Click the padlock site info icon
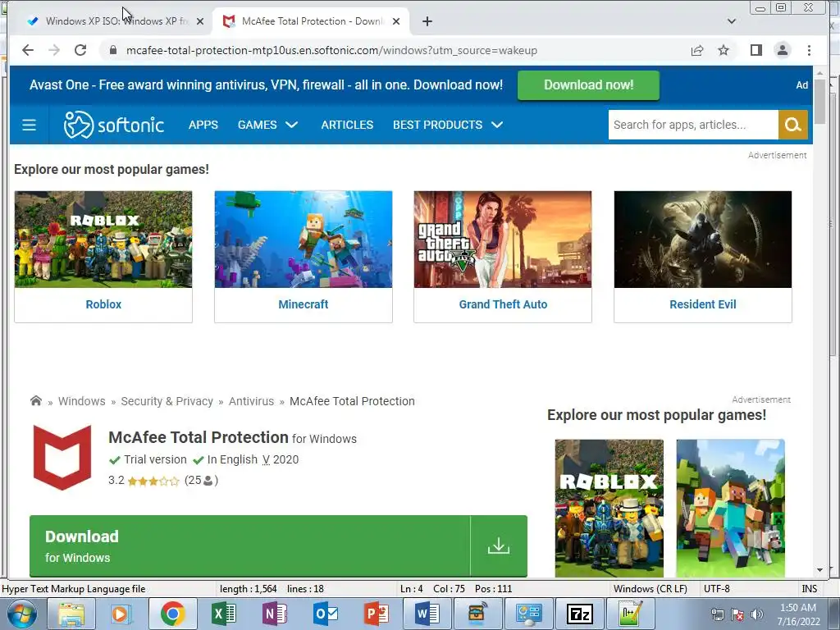This screenshot has height=630, width=840. pos(112,50)
